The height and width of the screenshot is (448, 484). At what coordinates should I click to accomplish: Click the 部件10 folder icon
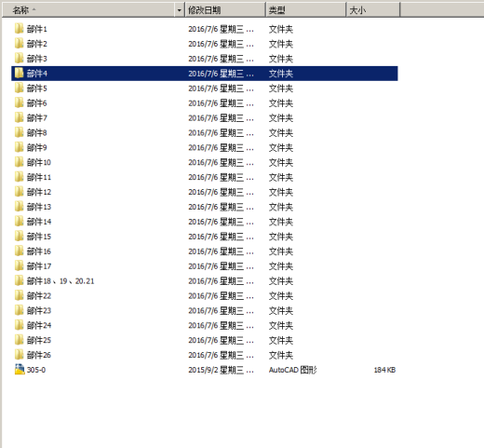19,162
